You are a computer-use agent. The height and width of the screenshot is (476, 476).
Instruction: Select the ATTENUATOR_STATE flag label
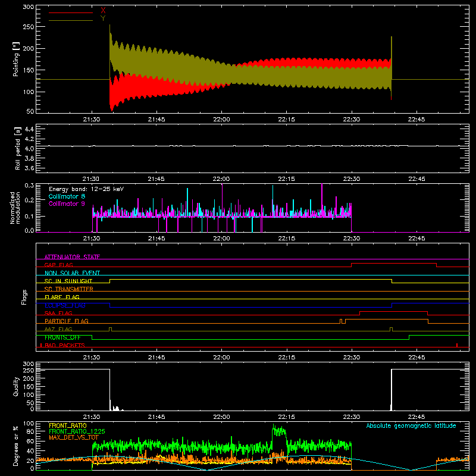(72, 257)
